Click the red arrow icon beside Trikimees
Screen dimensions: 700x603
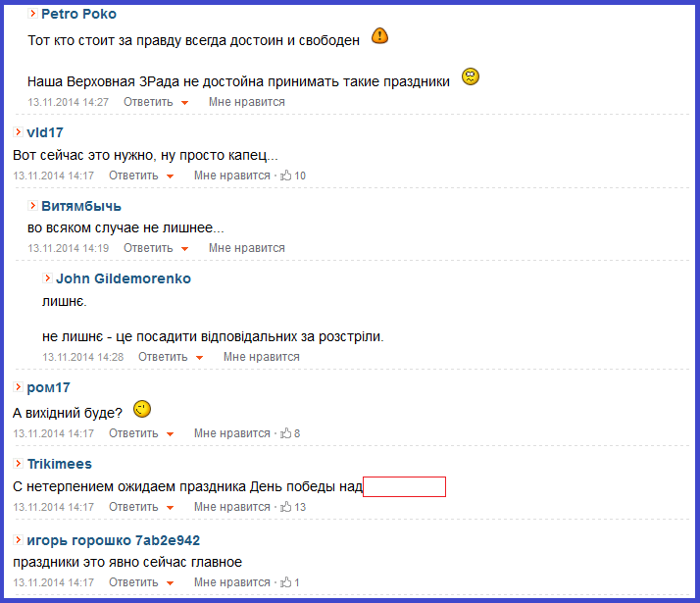[18, 464]
